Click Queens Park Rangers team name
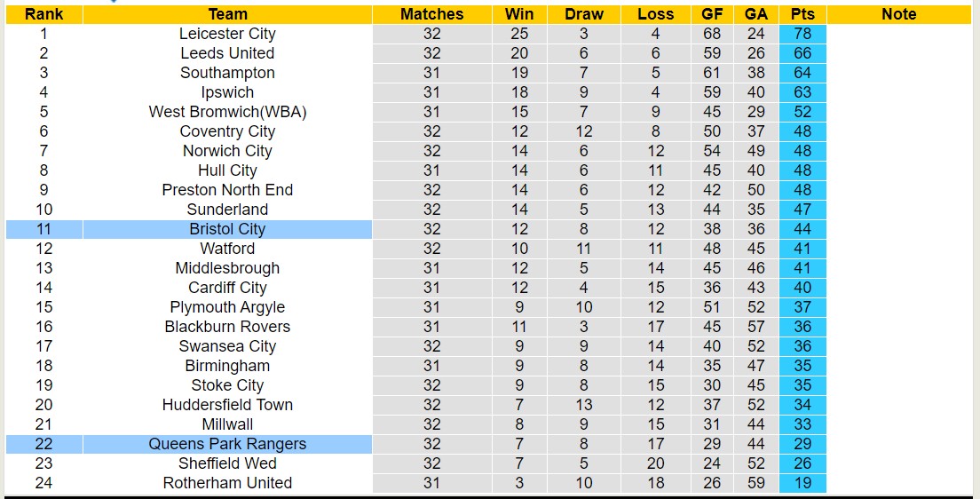980x499 pixels. pos(227,444)
